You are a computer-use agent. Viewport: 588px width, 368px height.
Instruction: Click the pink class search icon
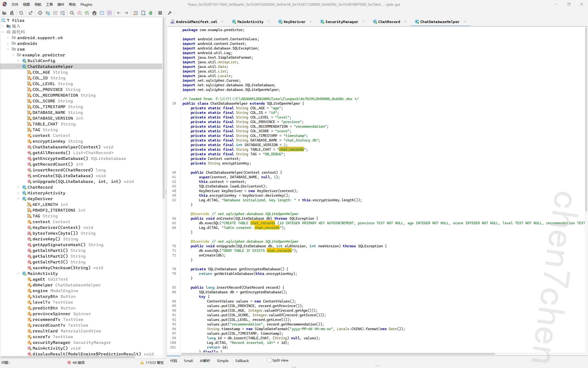coord(79,13)
